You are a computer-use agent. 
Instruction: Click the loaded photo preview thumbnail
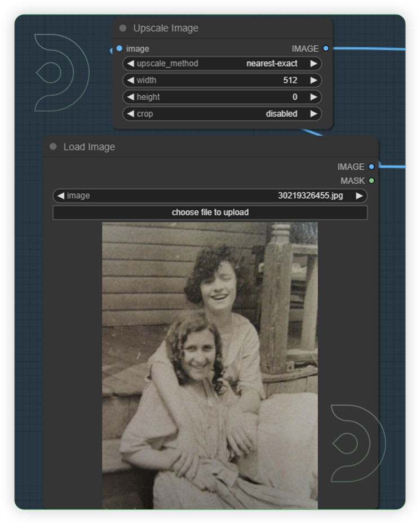210,366
